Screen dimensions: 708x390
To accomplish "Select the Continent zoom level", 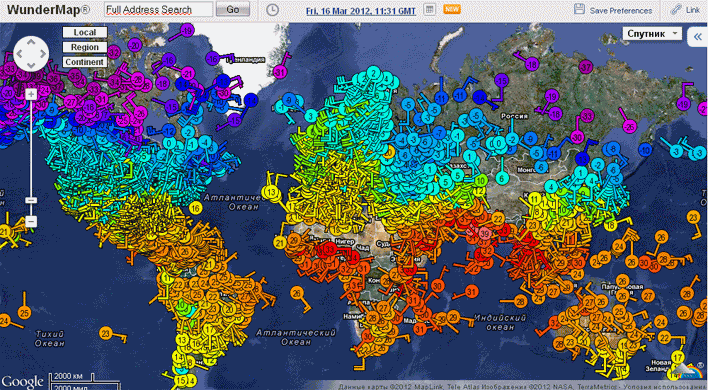I will point(85,62).
